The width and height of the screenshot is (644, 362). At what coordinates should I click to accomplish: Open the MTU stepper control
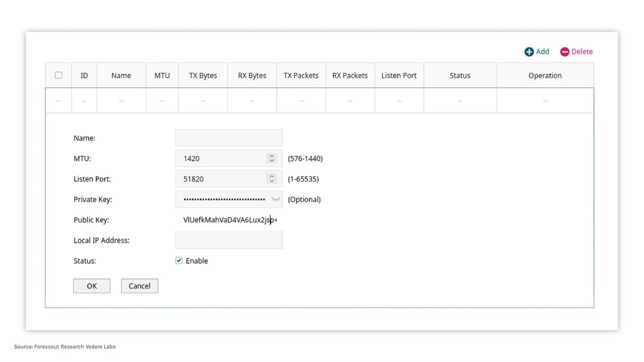click(x=272, y=158)
